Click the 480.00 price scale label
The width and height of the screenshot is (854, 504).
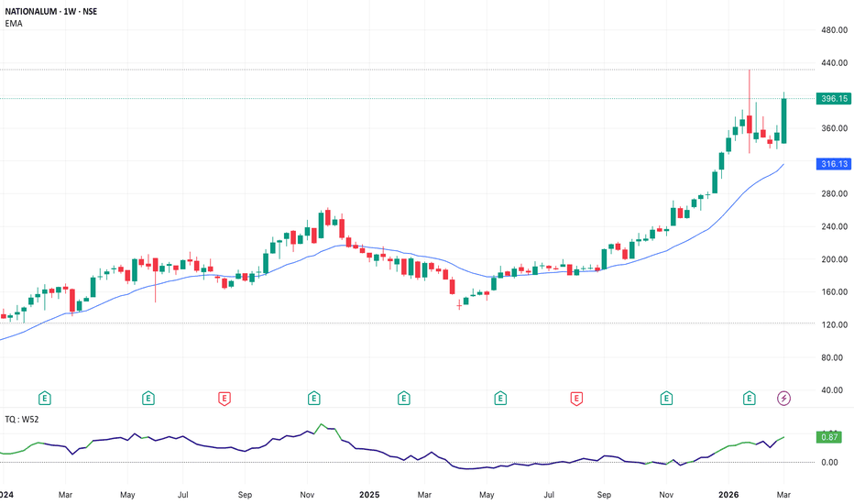tap(835, 30)
